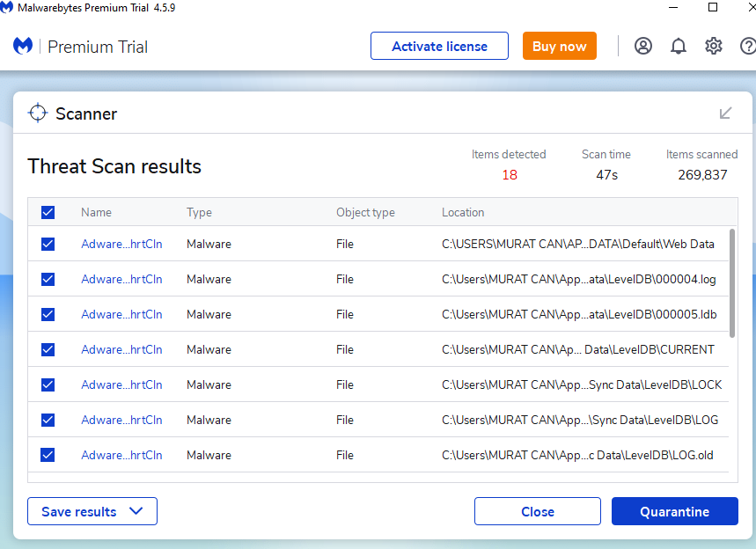Open Adware link for Web Data row
Image resolution: width=756 pixels, height=549 pixels.
tap(121, 244)
